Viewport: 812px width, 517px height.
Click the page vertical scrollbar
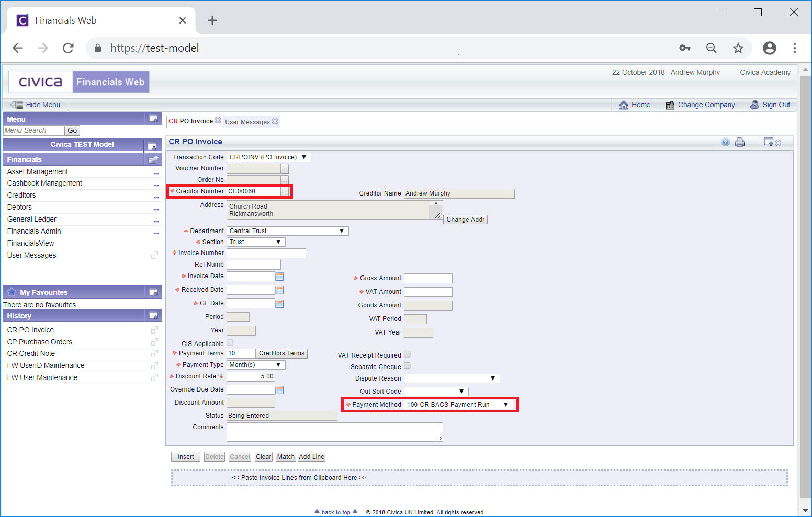(805, 287)
